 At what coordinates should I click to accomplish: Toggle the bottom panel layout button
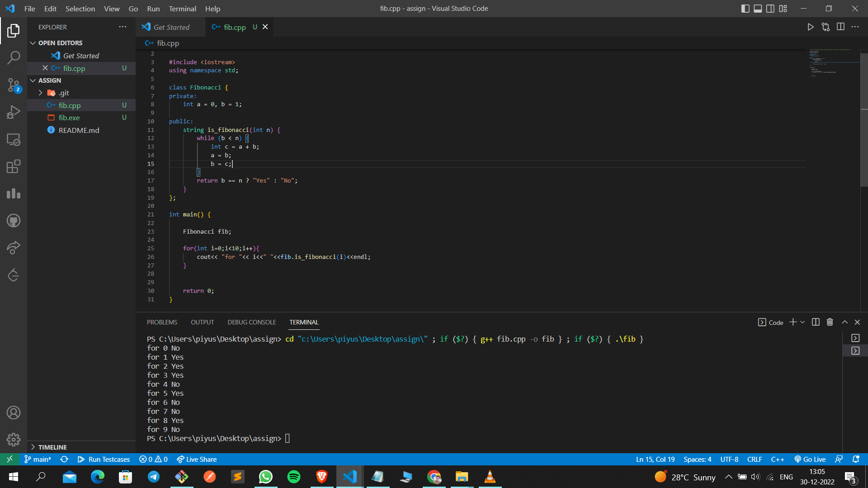tap(758, 9)
